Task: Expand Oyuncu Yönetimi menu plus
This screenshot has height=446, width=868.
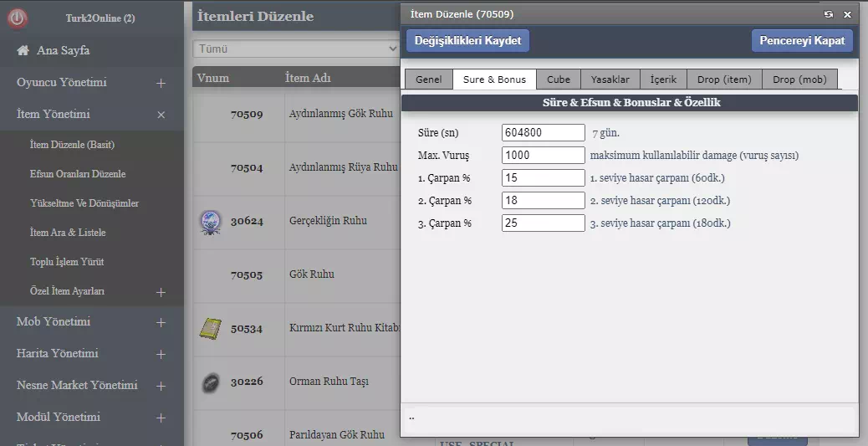Action: click(x=161, y=83)
